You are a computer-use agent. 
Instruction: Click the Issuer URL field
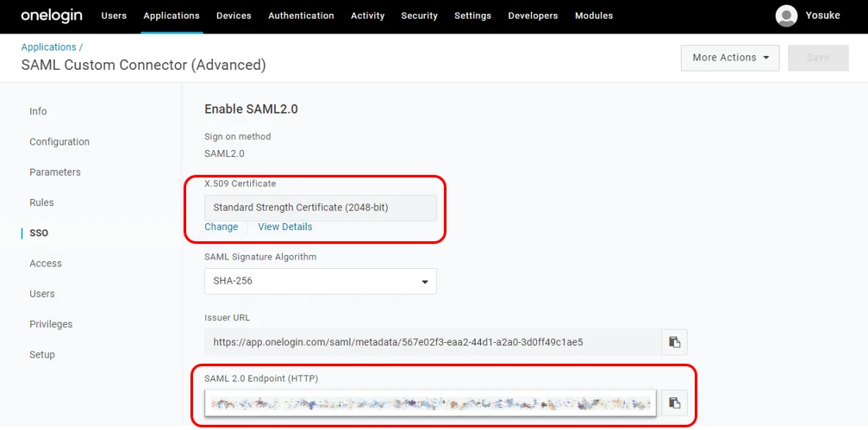click(431, 342)
